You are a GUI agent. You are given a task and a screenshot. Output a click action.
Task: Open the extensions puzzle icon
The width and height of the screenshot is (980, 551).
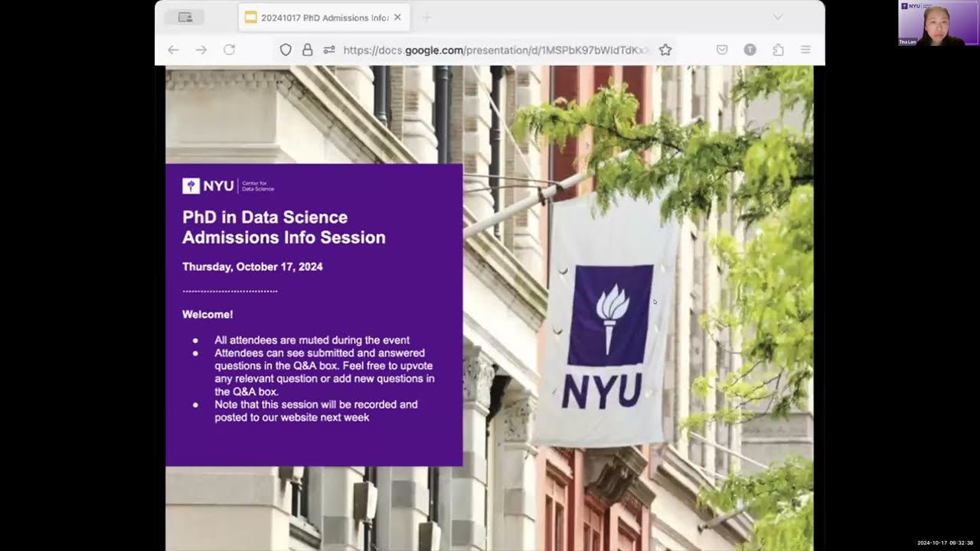point(778,50)
